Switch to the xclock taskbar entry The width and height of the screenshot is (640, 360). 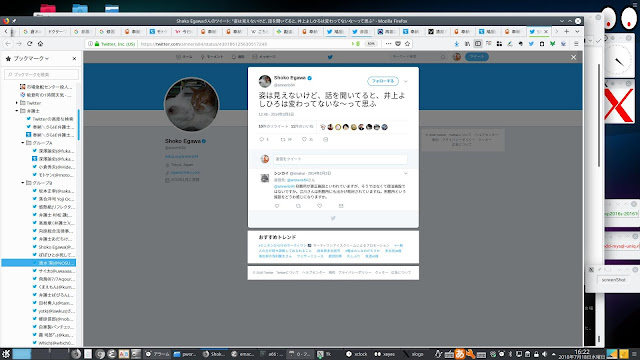357,354
